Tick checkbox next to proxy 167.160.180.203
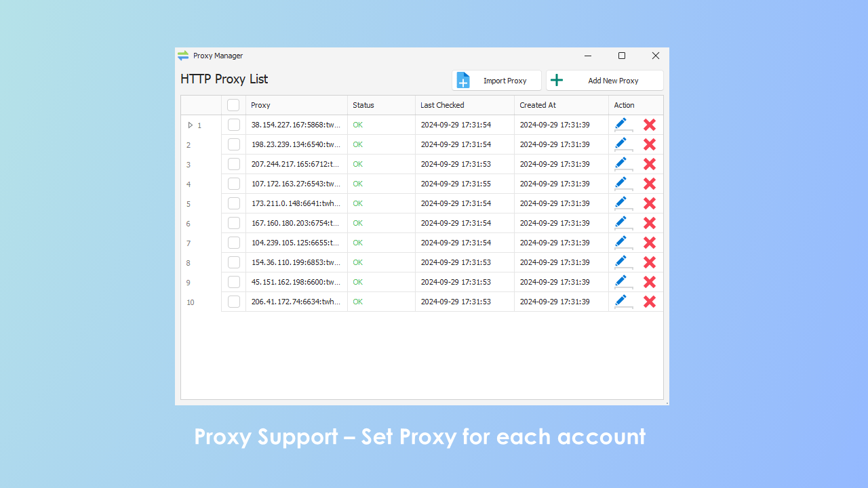Viewport: 868px width, 488px height. coord(234,223)
